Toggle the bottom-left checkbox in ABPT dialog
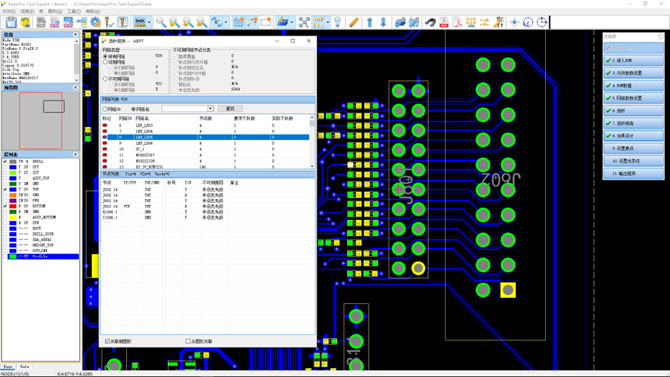The image size is (670, 377). click(x=107, y=341)
